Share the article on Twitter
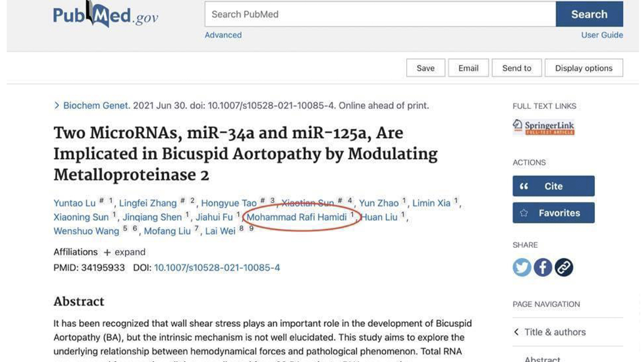 522,267
